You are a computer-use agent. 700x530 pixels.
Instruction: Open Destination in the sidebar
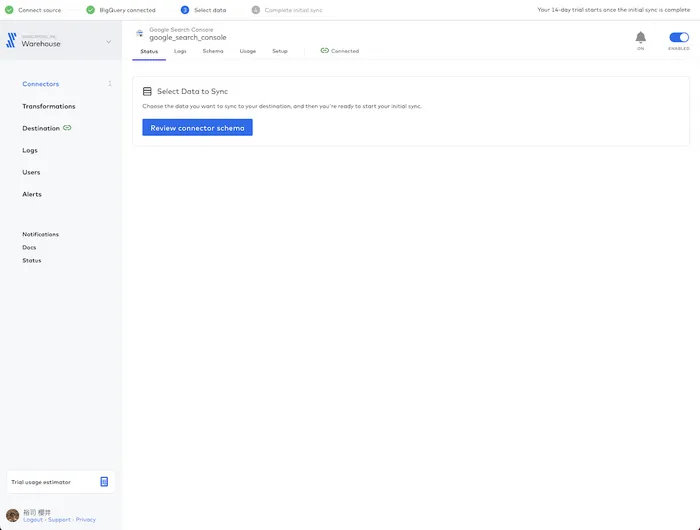[41, 128]
